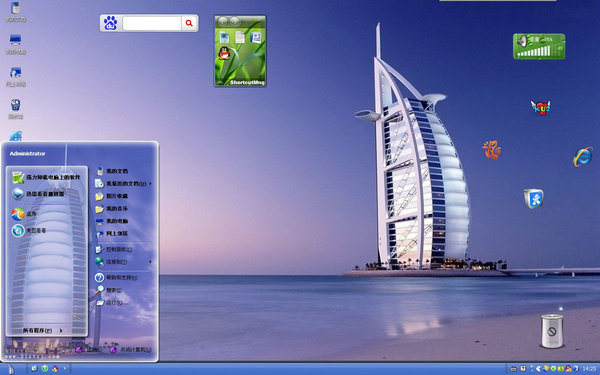Viewport: 600px width, 375px height.
Task: Launch Internet Explorer from the right-side desktop icon
Action: pos(583,157)
